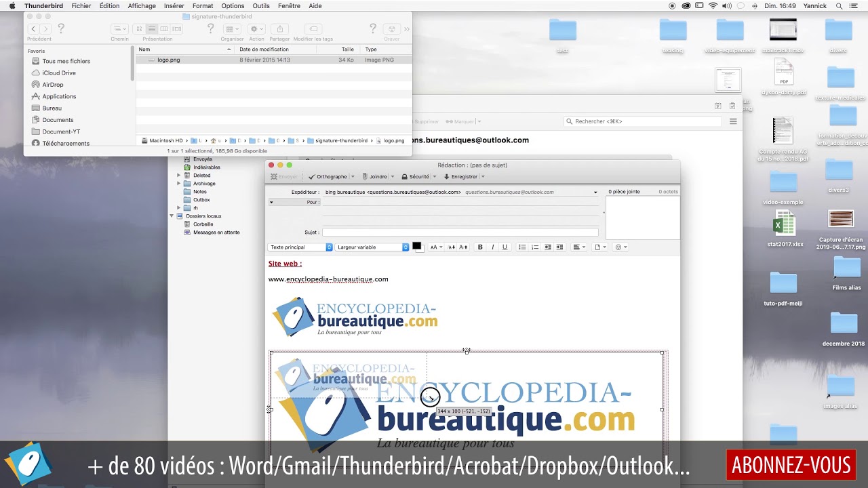Expand the Archivage folder in the tree
Image resolution: width=868 pixels, height=488 pixels.
click(179, 184)
